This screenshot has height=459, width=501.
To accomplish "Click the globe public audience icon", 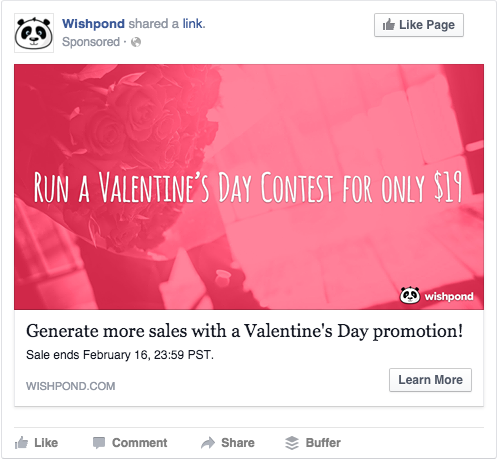I will (x=136, y=42).
